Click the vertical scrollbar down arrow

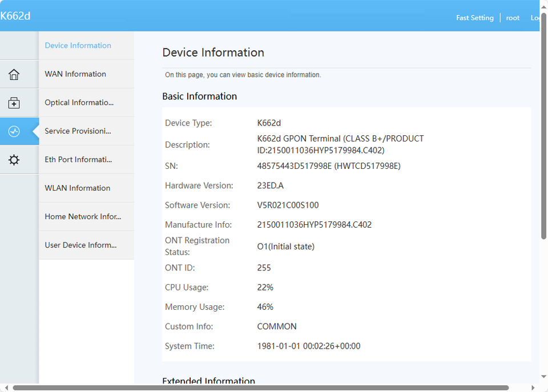[x=543, y=377]
